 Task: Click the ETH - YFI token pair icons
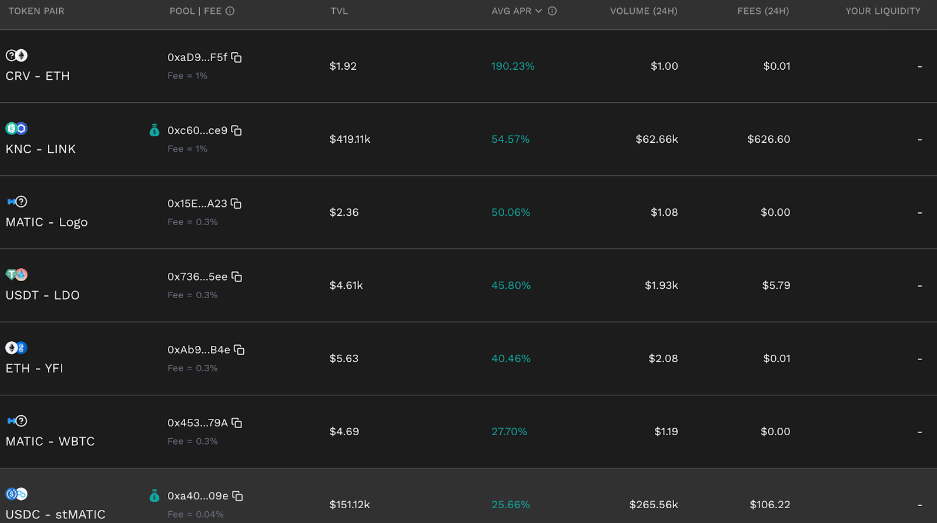[16, 348]
